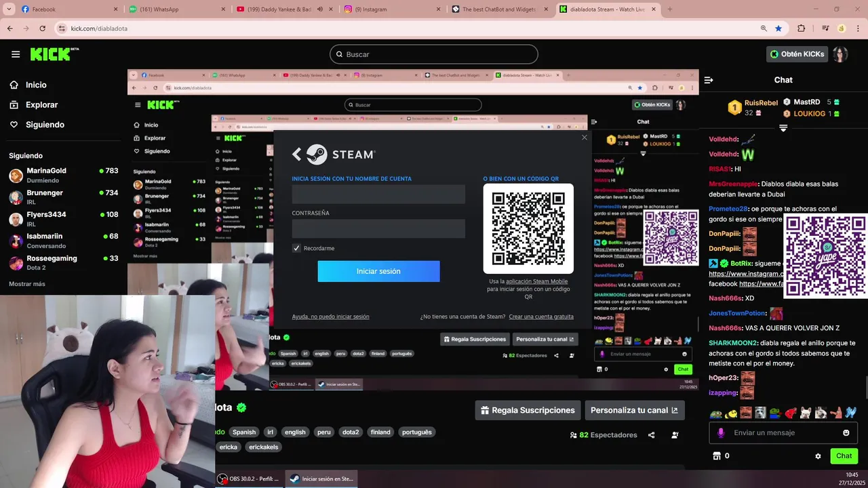Click RuisRebel top gifter name in chat leaderboard

[x=761, y=103]
